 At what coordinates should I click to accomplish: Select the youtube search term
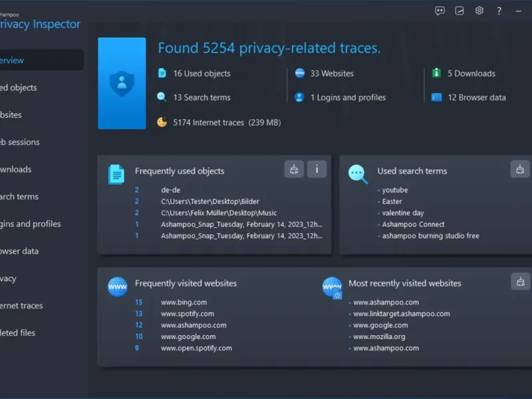coord(395,190)
